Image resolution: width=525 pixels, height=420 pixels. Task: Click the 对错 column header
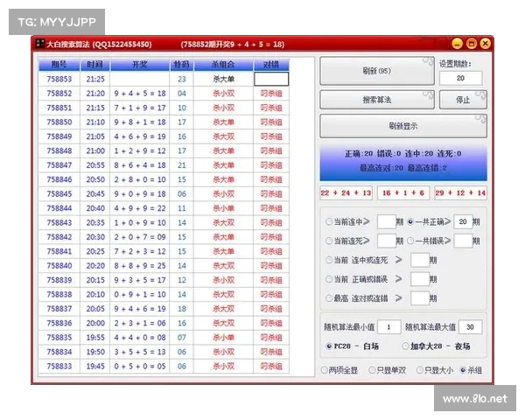point(271,64)
